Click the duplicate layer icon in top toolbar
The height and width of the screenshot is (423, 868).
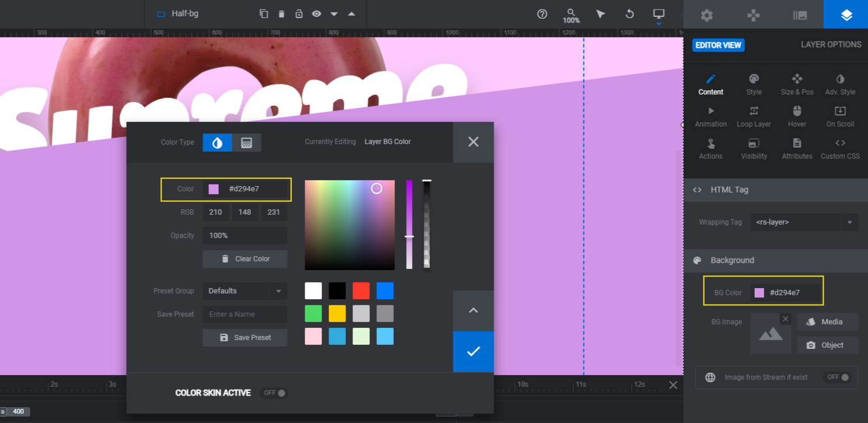pos(264,13)
